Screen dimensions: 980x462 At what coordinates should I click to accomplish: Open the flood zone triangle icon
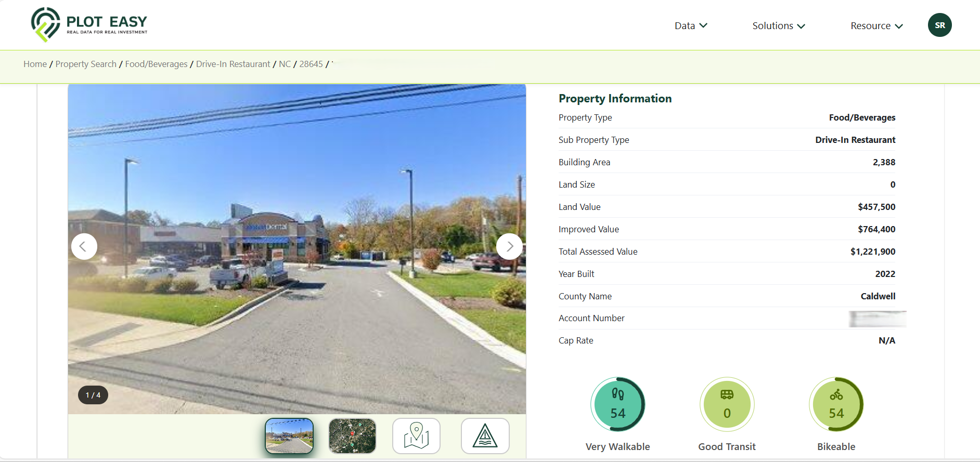click(x=485, y=436)
